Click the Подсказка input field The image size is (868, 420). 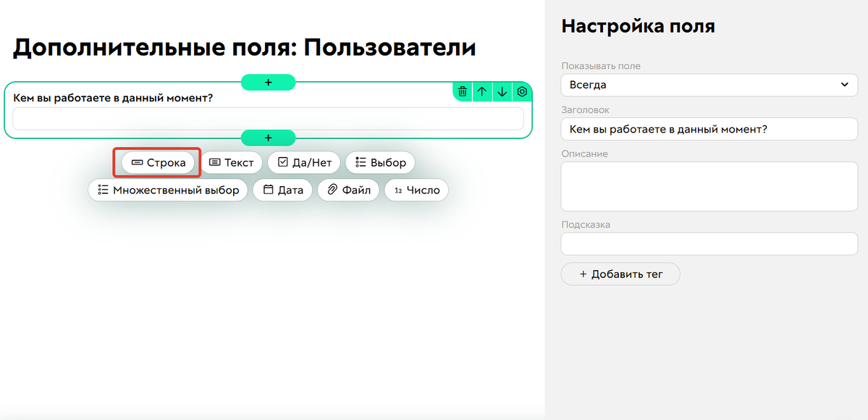pos(709,243)
